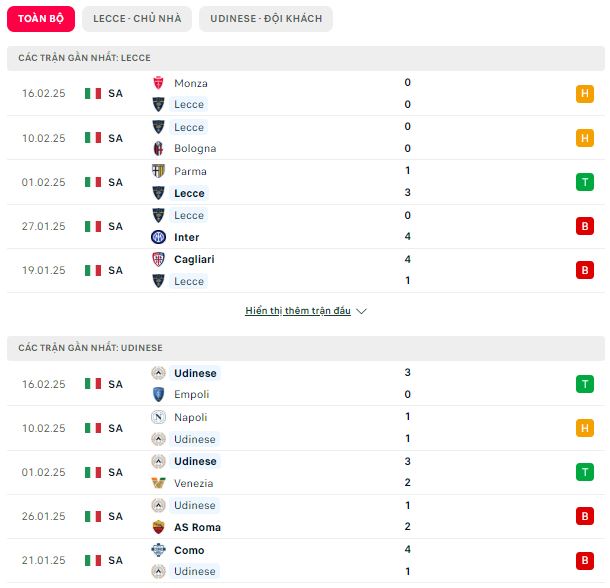610x588 pixels.
Task: Click the Como team crest icon
Action: [158, 550]
